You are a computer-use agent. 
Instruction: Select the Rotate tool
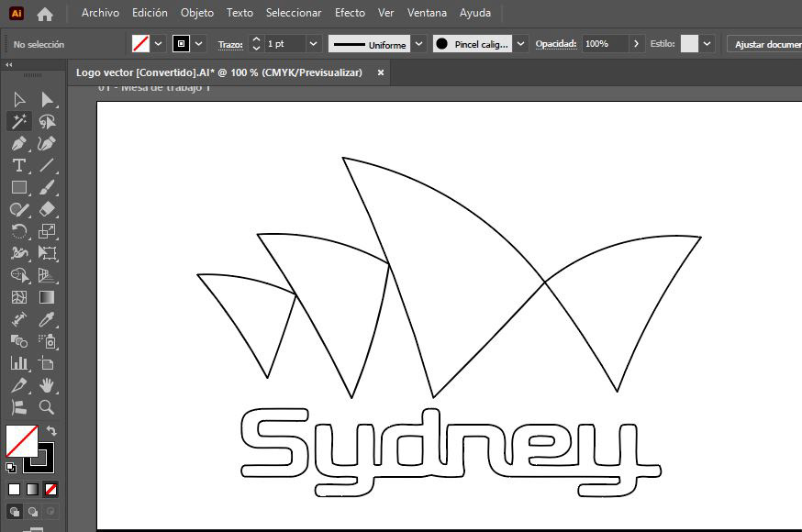pos(19,231)
